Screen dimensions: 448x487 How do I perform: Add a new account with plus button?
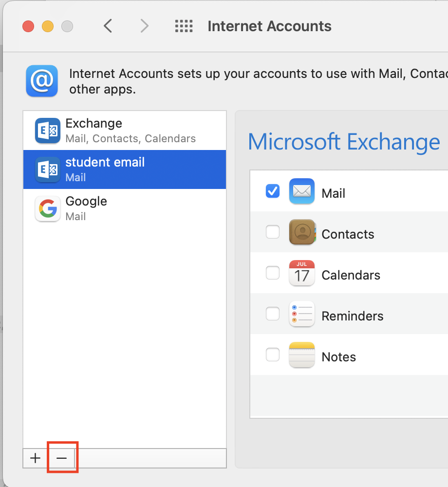(x=35, y=458)
